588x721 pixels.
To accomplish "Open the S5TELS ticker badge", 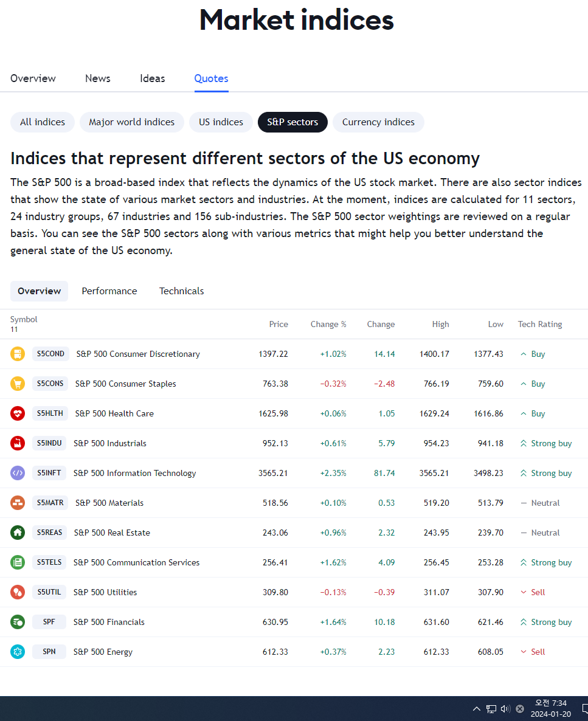I will [49, 562].
